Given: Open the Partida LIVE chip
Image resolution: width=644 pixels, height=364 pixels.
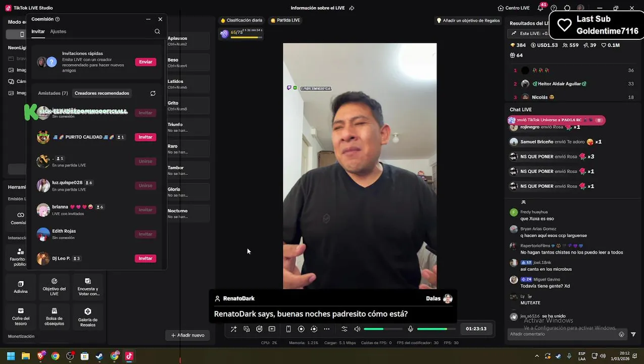Looking at the screenshot, I should [x=285, y=20].
